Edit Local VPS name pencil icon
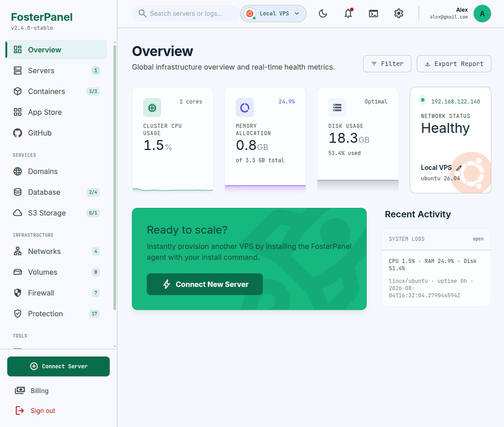 tap(459, 168)
